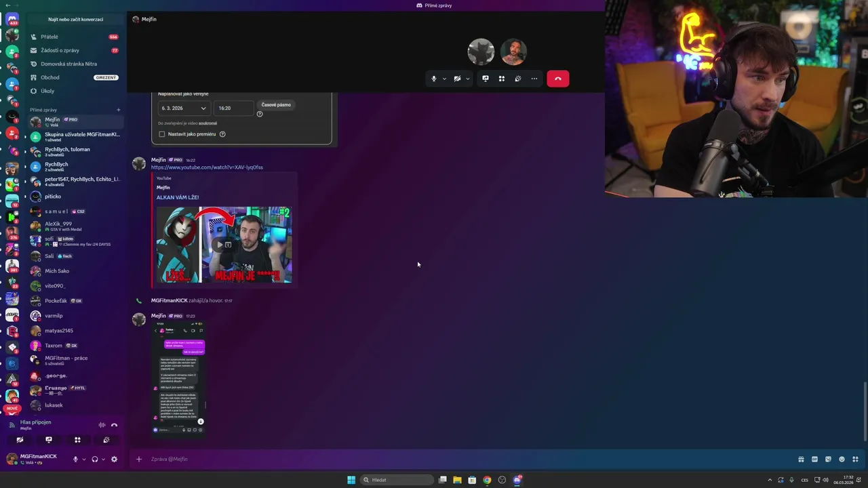This screenshot has width=868, height=488.
Task: Click the chat scrollbar thumb
Action: pos(865,411)
